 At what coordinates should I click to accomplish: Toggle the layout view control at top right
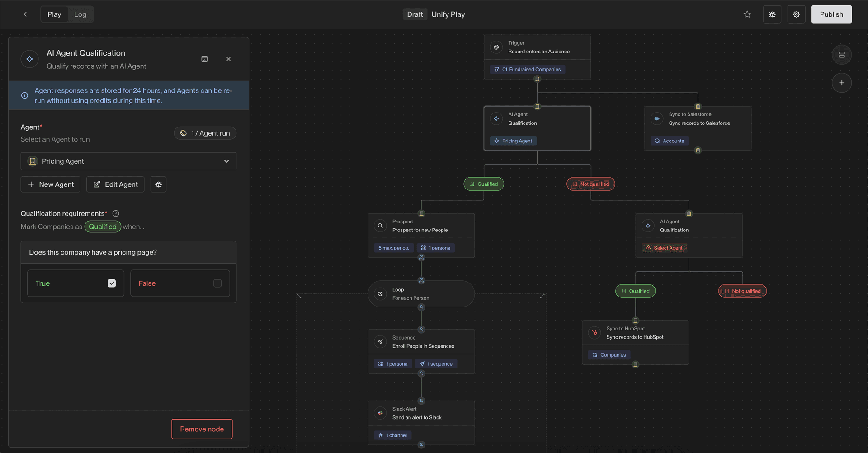point(842,55)
